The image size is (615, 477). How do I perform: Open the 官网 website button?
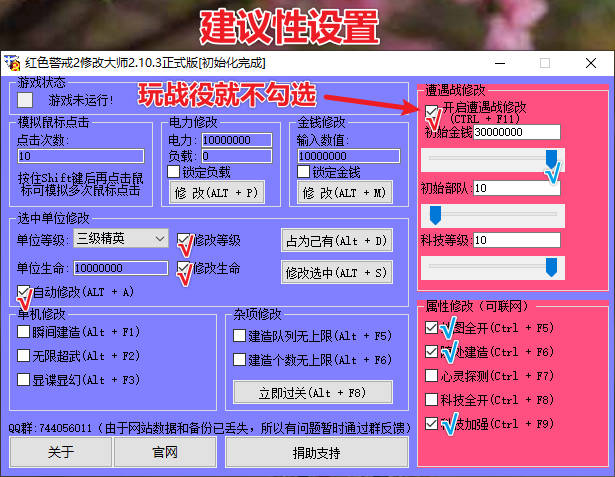click(x=165, y=452)
